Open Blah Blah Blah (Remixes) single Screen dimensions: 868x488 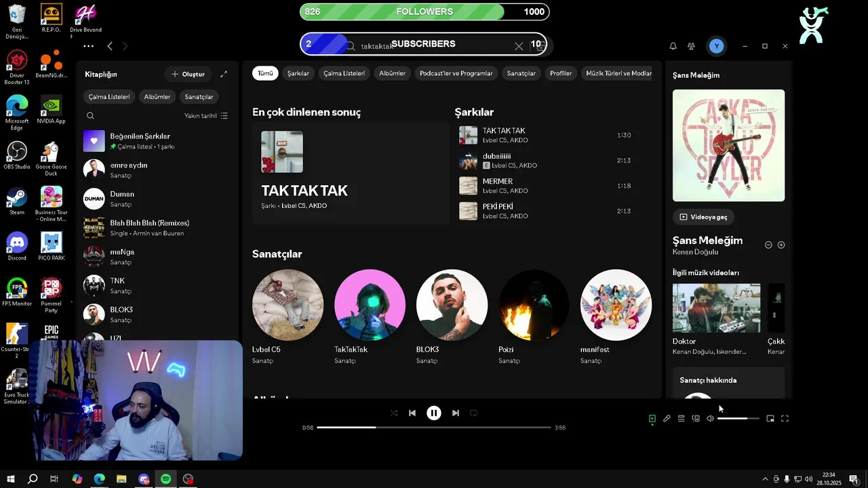click(157, 228)
